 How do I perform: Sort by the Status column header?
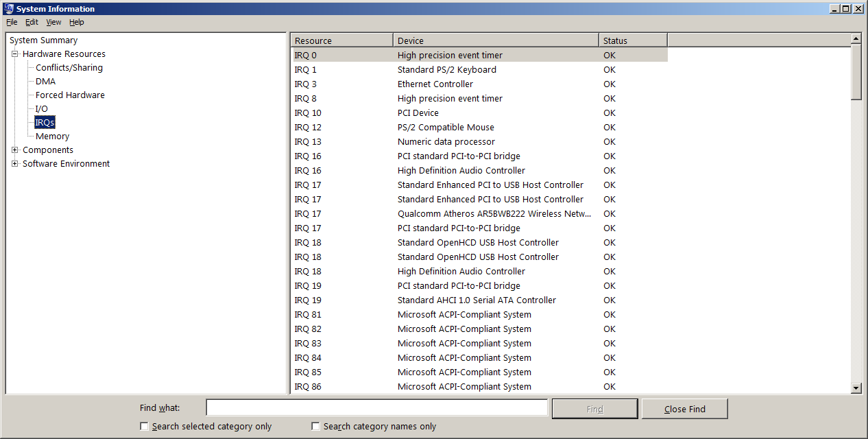632,40
